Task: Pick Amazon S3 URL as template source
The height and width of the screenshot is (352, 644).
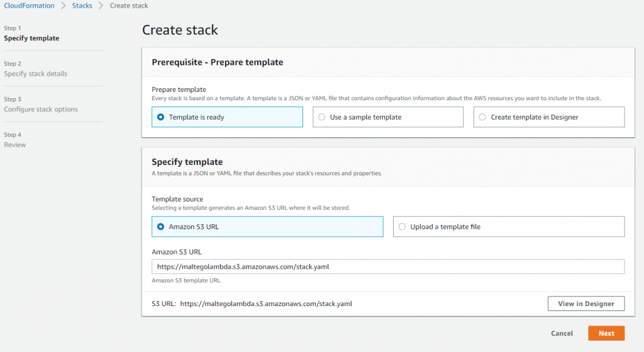Action: 267,227
